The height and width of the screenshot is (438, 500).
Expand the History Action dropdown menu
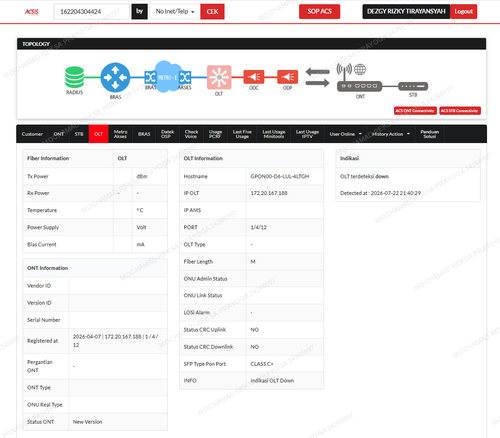pyautogui.click(x=391, y=134)
